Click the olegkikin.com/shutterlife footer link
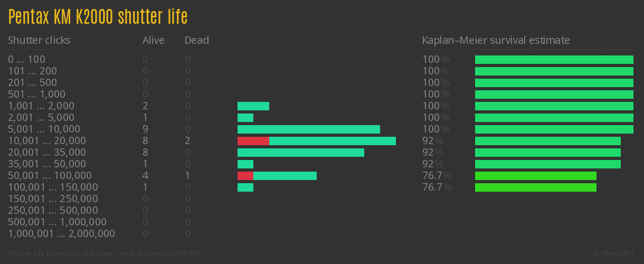This screenshot has width=644, height=264. point(153,253)
